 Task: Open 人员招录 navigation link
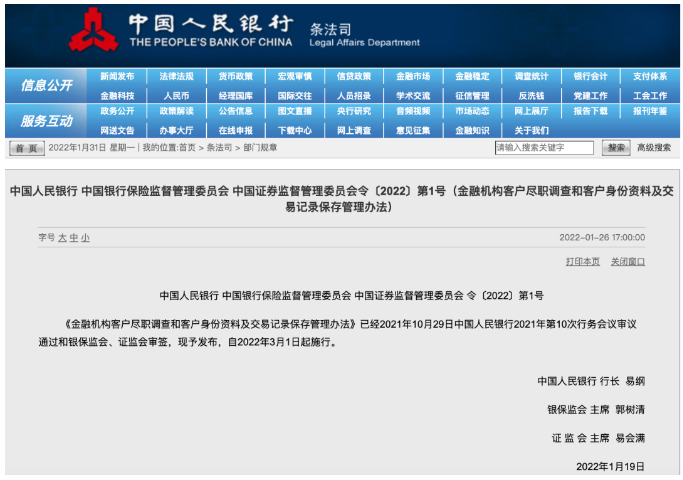[354, 96]
